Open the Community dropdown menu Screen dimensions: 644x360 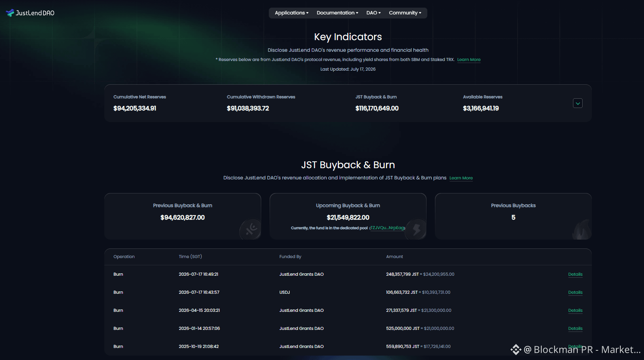(x=405, y=13)
